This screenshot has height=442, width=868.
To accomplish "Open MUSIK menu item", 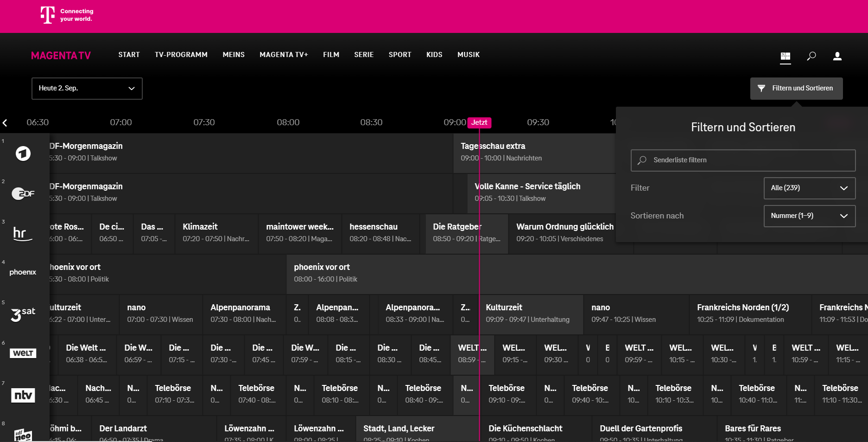I will click(469, 55).
